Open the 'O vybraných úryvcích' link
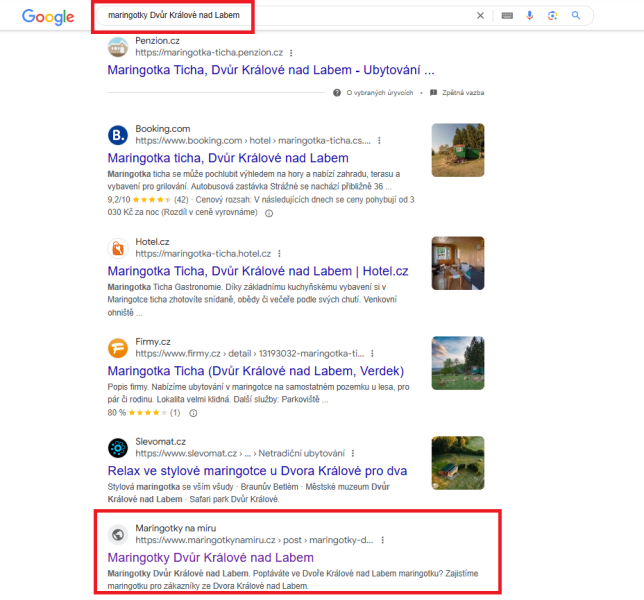This screenshot has width=644, height=600. (380, 93)
